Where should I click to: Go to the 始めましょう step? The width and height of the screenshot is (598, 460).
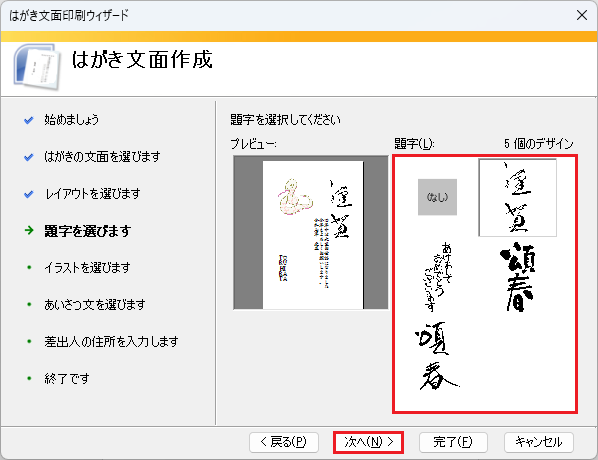tap(71, 119)
